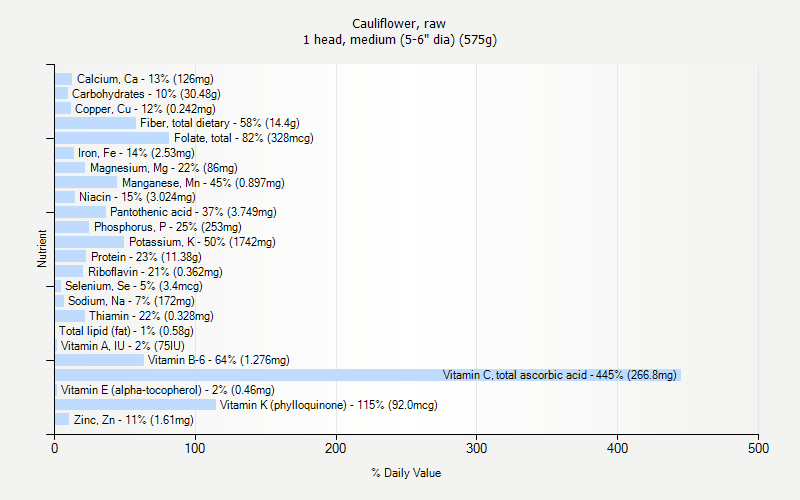Select the Selenium, Se 5% label
The image size is (800, 500).
pos(134,286)
